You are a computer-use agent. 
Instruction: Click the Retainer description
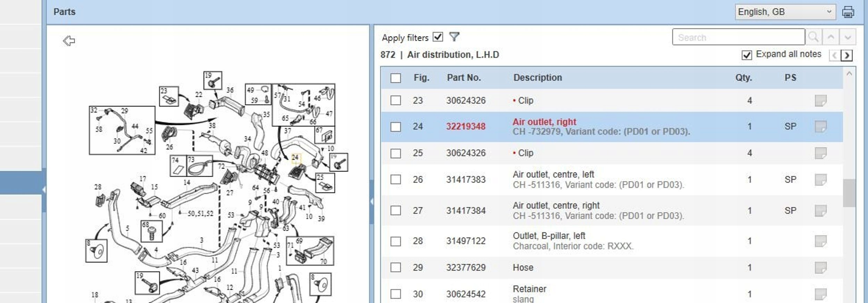[x=529, y=289]
